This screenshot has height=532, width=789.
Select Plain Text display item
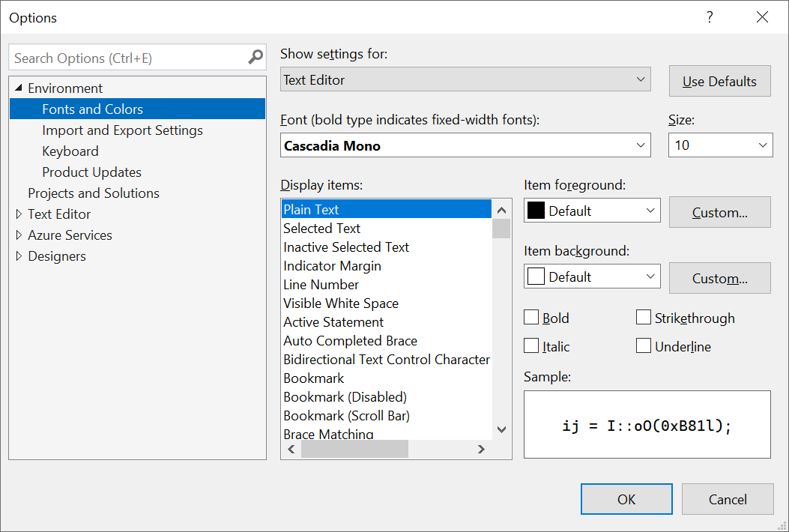[x=387, y=209]
